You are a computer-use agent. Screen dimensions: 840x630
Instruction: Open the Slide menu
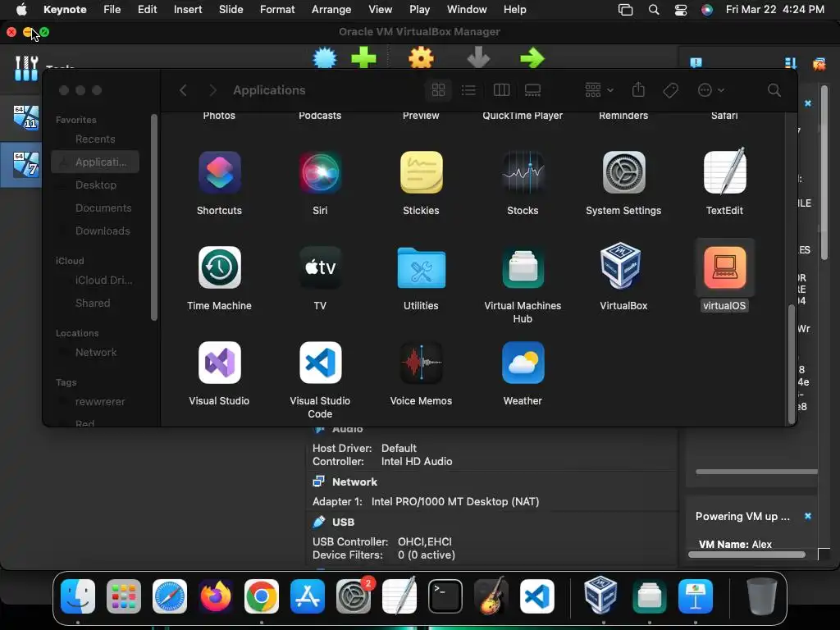coord(231,10)
